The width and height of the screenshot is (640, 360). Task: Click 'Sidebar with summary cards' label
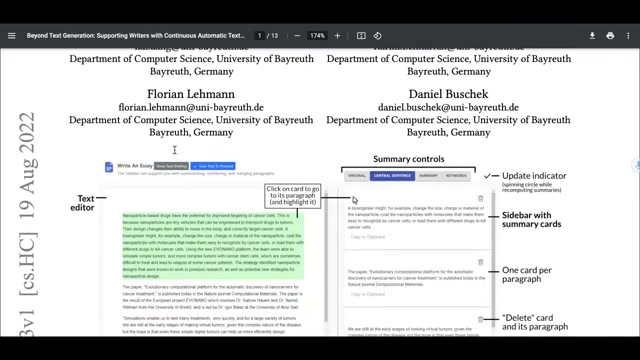point(531,220)
